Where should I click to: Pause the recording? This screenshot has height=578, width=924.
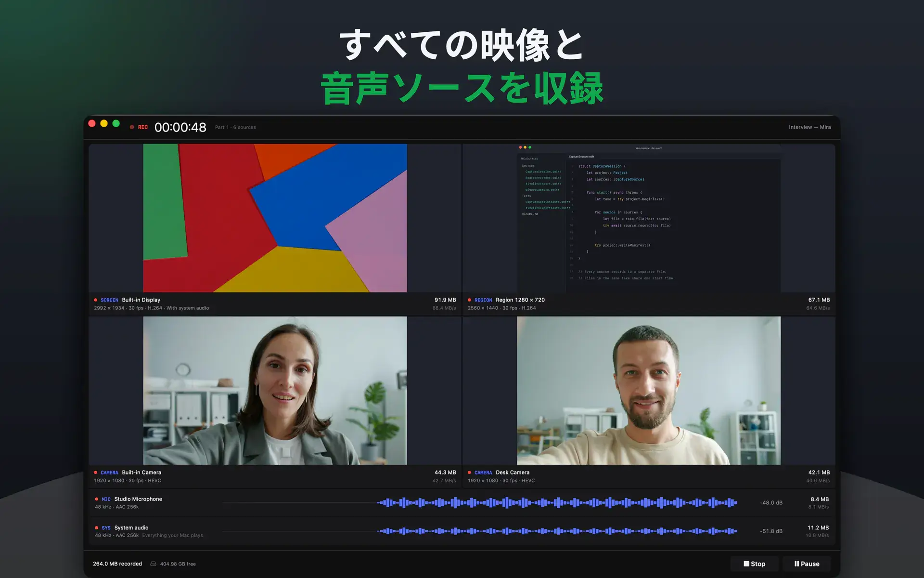coord(807,564)
